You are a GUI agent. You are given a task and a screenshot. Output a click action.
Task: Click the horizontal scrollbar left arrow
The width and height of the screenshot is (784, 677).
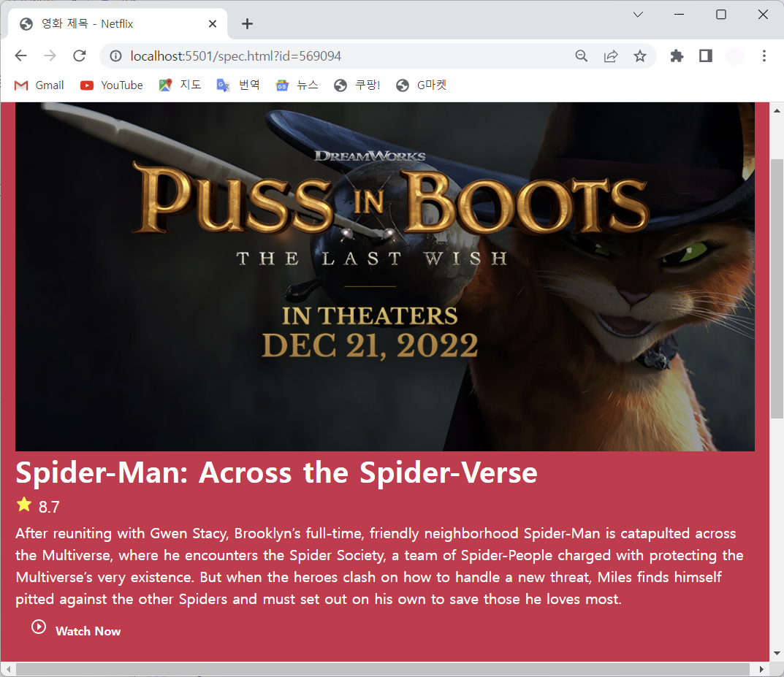pyautogui.click(x=8, y=669)
